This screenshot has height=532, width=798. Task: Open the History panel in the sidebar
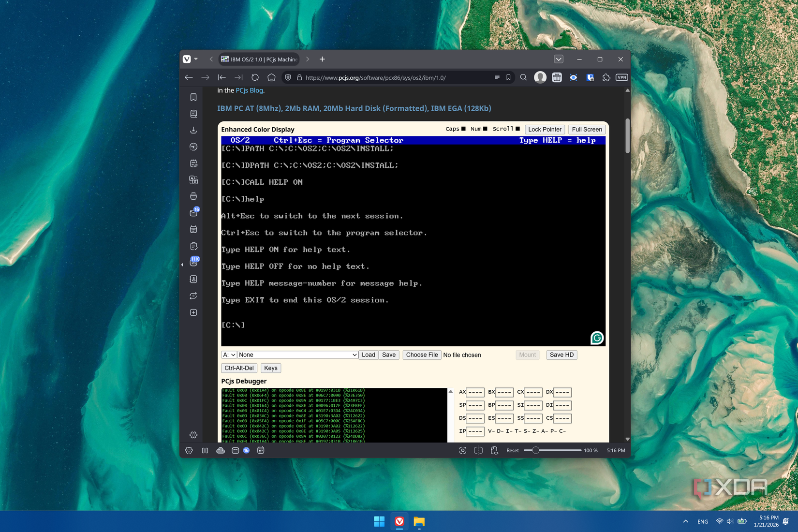193,147
